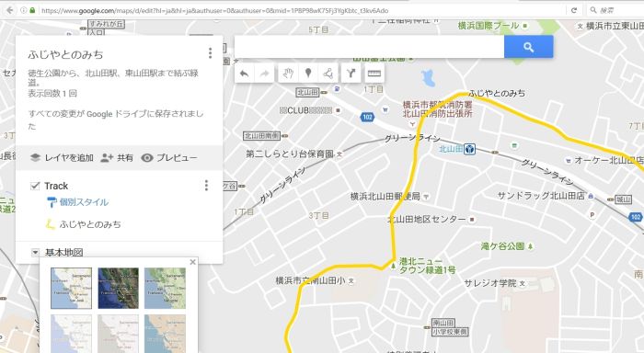This screenshot has width=644, height=353.
Task: Click 南山田小学校東側 bus stop label
Action: pos(450,327)
